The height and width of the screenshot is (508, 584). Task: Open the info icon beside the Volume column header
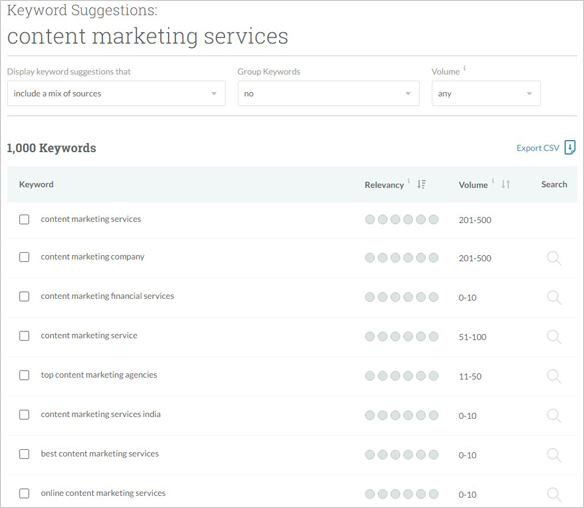coord(493,181)
